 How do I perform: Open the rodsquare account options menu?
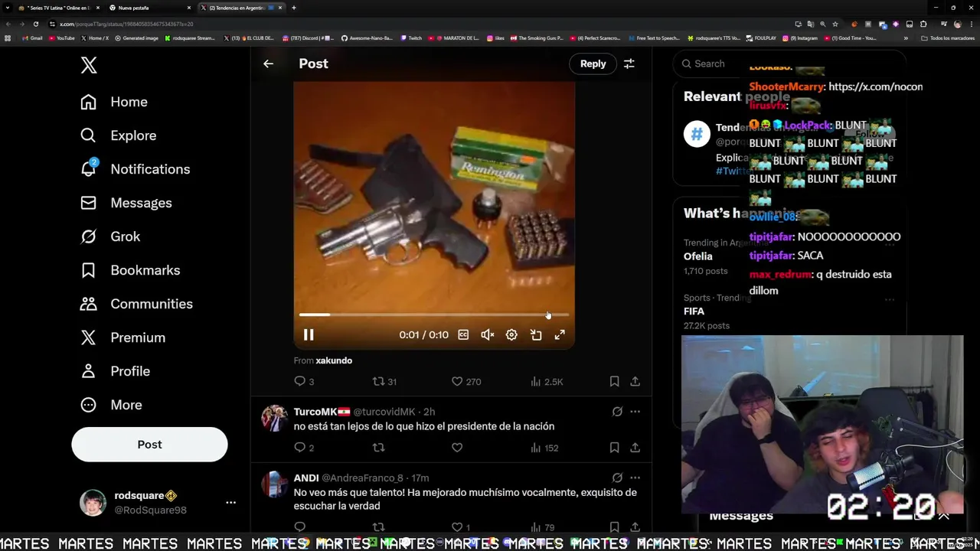230,503
